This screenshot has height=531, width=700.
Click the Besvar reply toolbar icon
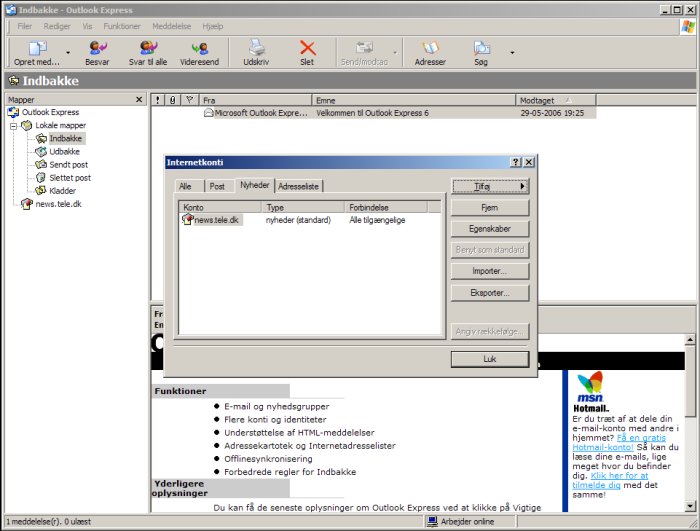[97, 49]
